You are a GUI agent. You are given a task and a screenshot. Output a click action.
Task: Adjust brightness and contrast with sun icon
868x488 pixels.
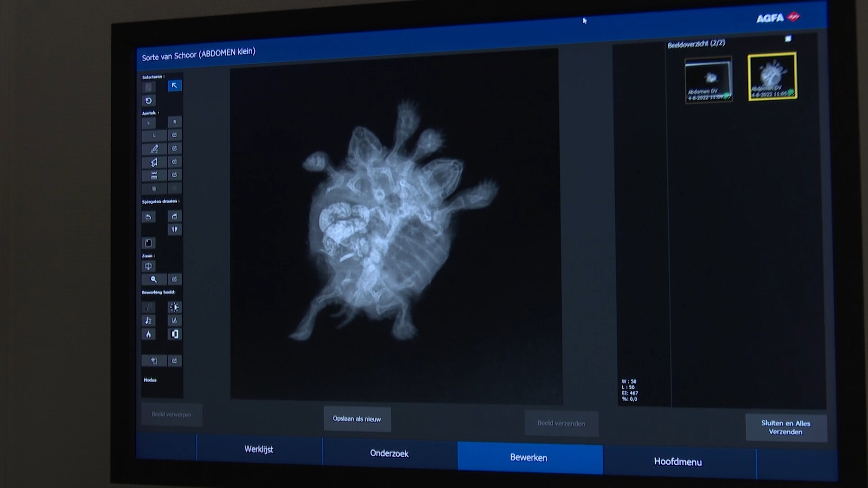point(174,307)
